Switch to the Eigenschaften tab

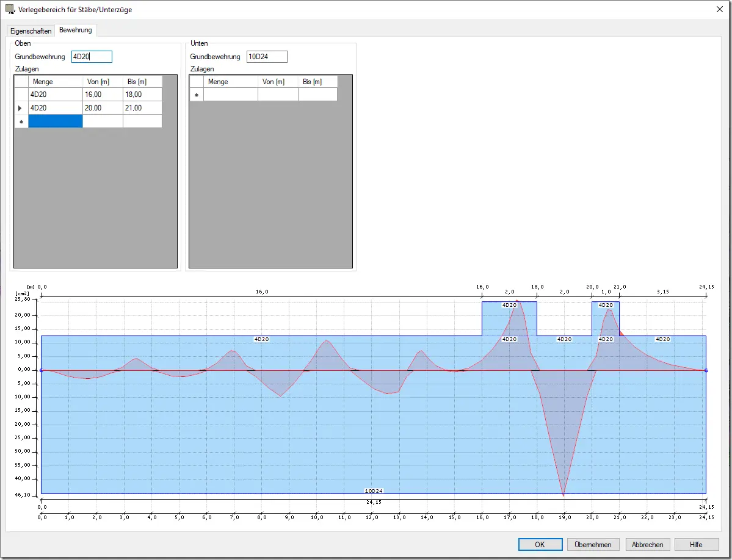coord(31,31)
